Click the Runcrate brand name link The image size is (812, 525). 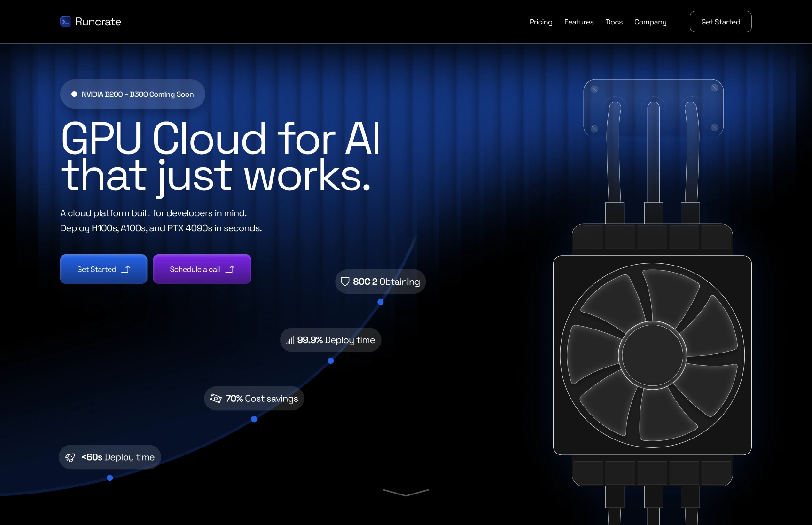click(x=98, y=22)
